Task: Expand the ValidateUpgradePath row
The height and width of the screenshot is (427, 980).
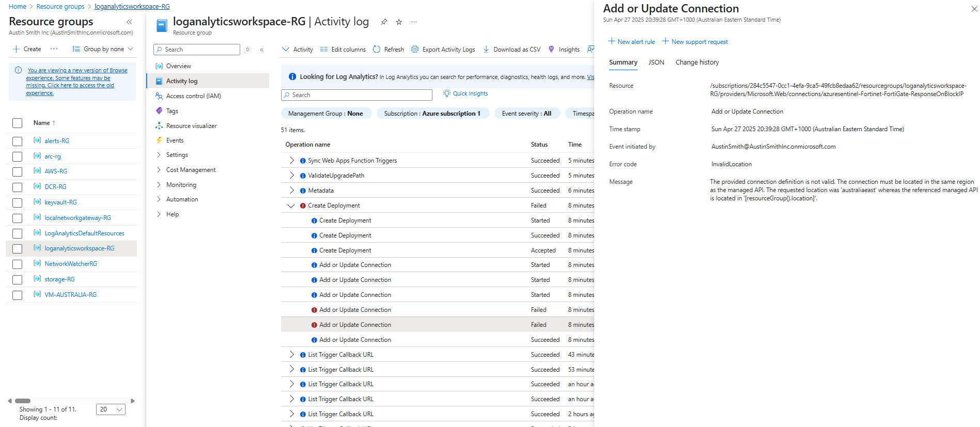Action: 291,176
